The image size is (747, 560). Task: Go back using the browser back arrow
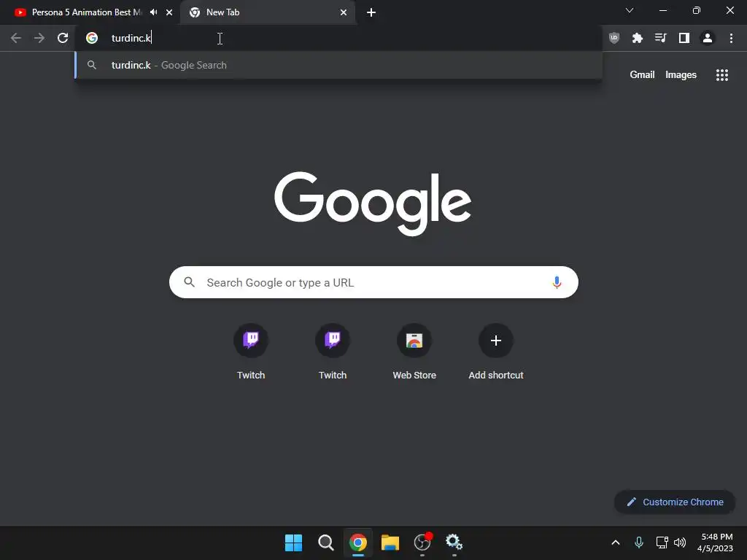pos(16,38)
